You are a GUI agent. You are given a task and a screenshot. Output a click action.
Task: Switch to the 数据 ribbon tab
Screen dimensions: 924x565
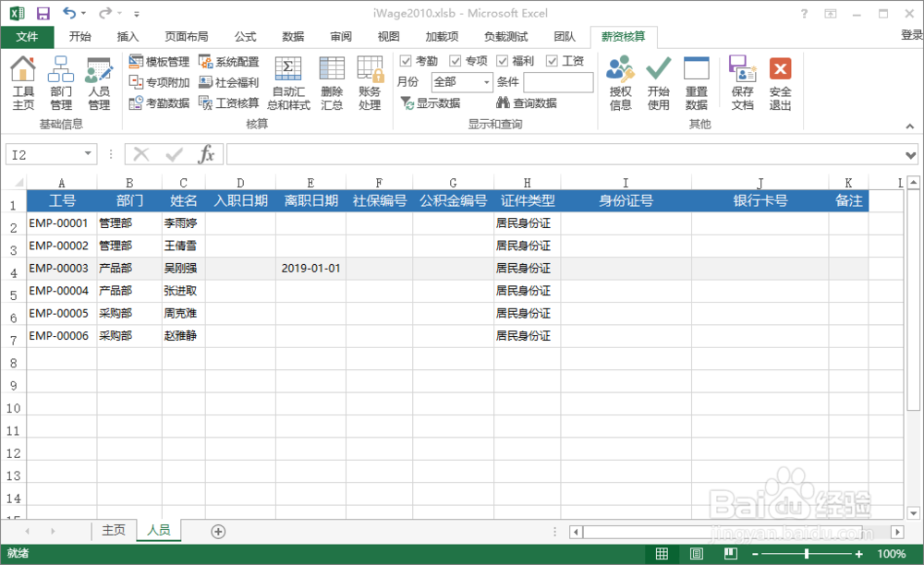pyautogui.click(x=293, y=37)
